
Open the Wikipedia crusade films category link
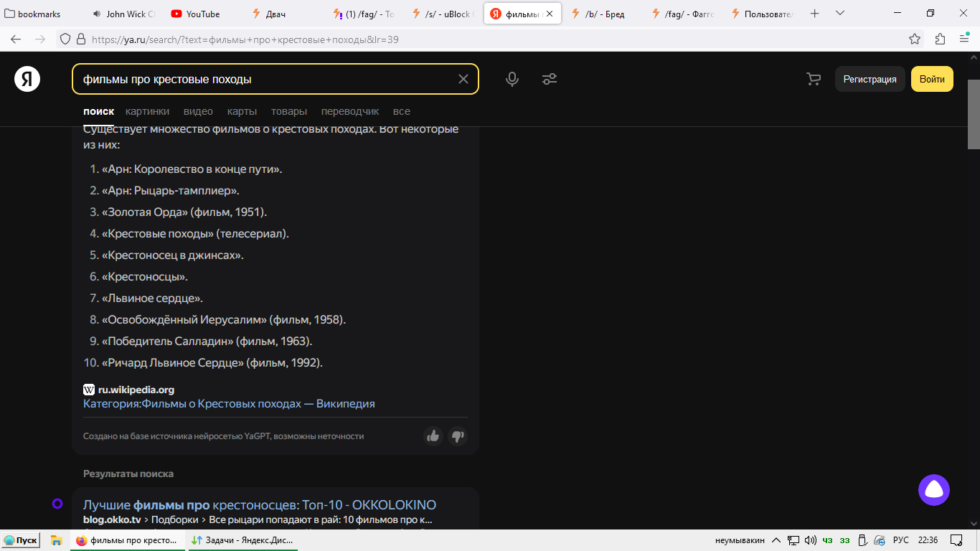(228, 403)
